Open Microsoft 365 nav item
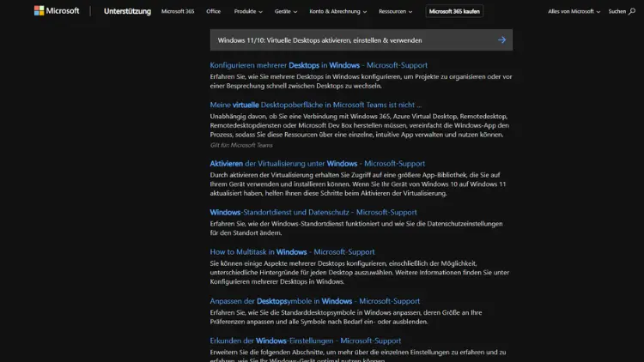This screenshot has height=362, width=644. 178,11
